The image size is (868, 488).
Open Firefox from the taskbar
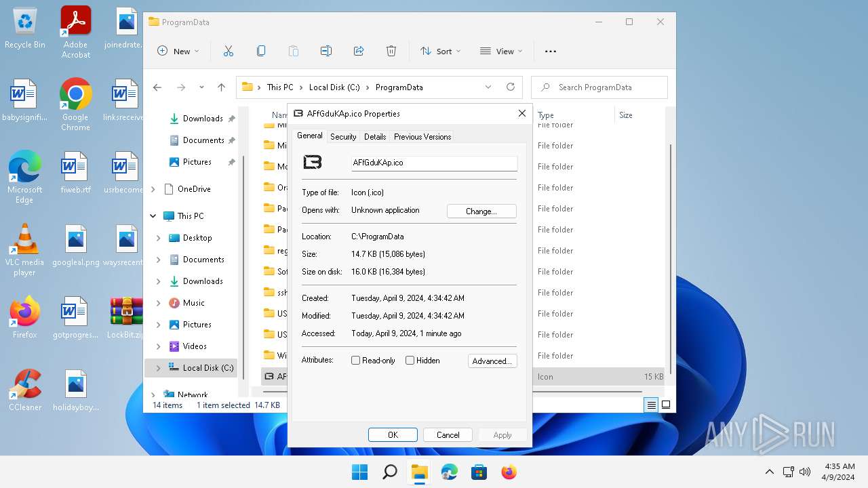(509, 472)
